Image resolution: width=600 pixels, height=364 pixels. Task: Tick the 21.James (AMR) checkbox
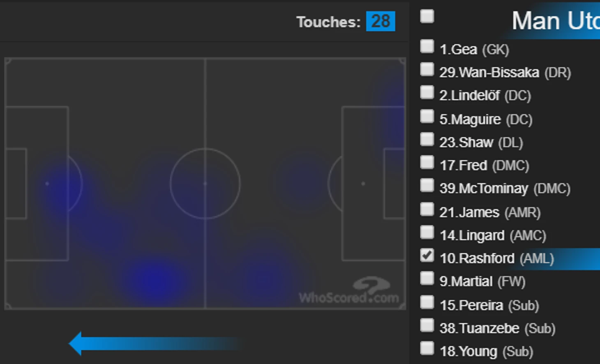point(427,209)
